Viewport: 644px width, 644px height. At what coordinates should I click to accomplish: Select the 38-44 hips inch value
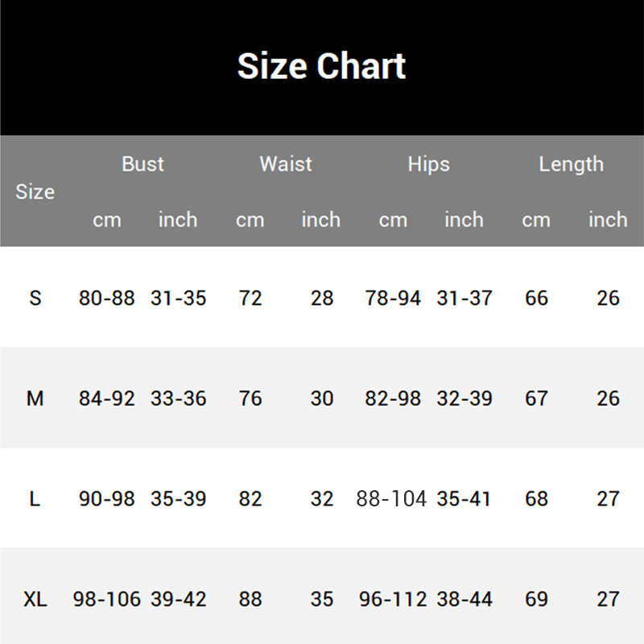tap(464, 600)
